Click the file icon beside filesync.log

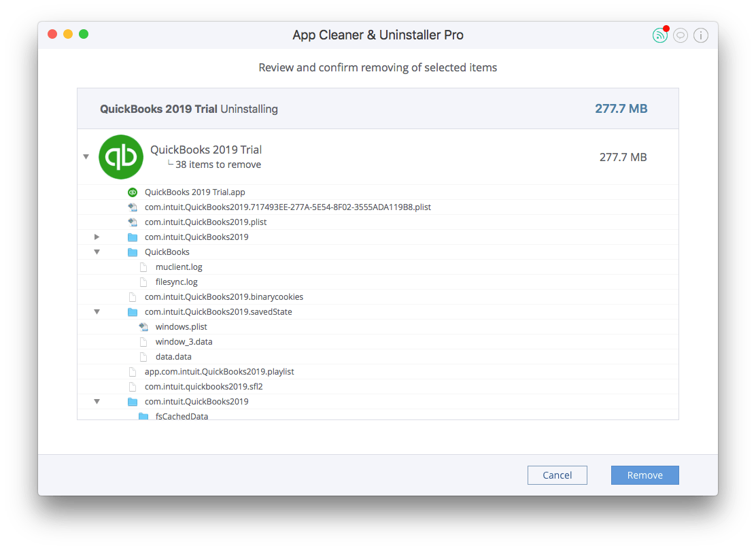click(143, 282)
